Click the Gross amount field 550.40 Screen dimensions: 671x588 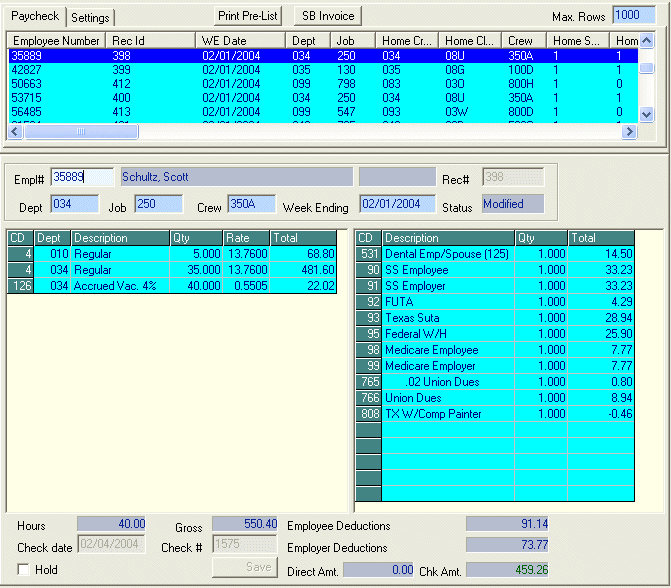coord(245,524)
